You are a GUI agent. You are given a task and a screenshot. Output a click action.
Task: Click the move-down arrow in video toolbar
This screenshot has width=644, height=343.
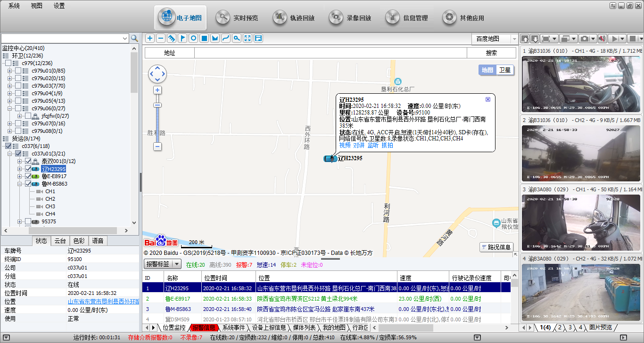[536, 39]
